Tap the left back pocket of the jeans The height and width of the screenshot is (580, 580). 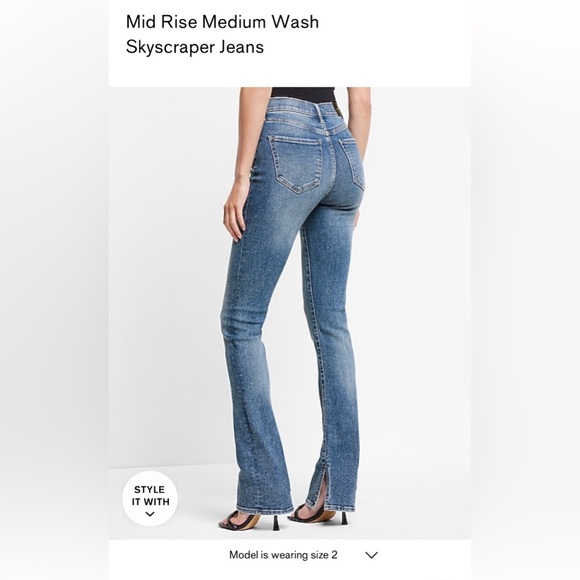[x=296, y=164]
